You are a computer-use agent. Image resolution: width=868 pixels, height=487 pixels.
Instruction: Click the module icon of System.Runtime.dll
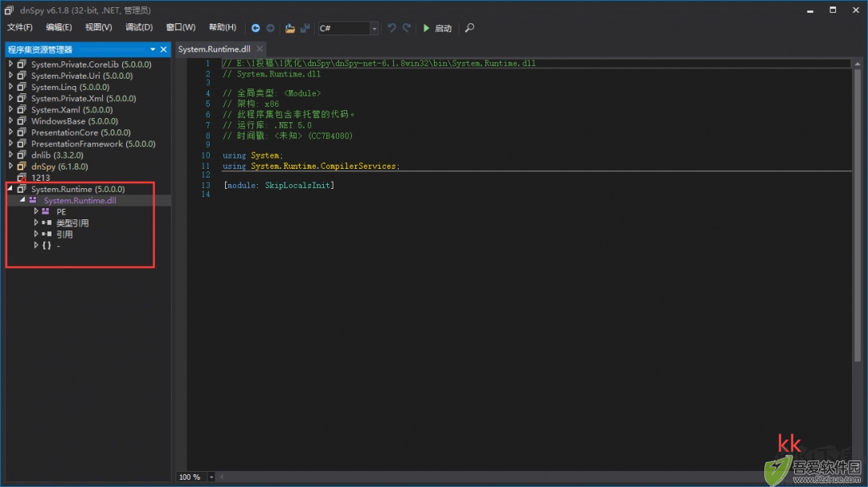(x=33, y=200)
